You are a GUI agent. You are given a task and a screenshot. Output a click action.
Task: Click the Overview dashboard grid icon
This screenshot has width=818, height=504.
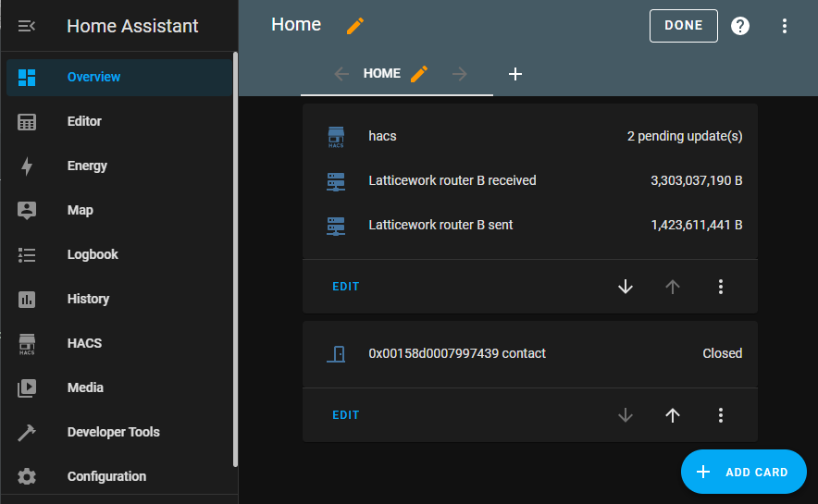click(x=27, y=77)
